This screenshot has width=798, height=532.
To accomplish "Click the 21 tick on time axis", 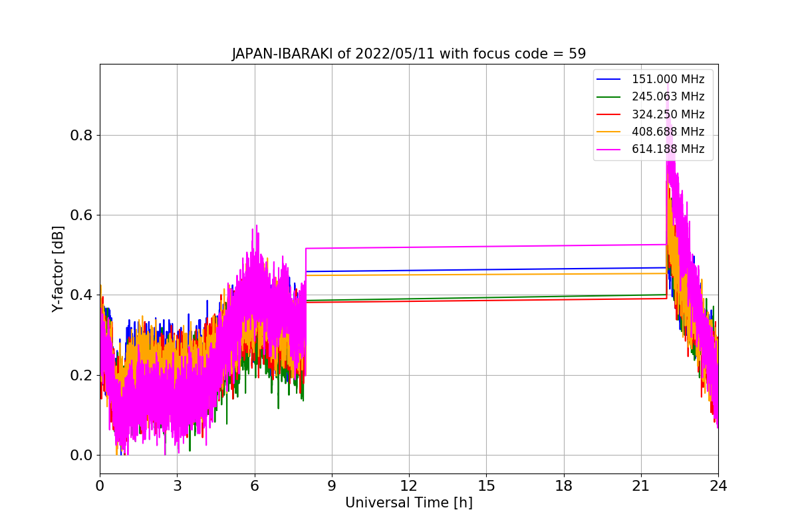I will tap(641, 485).
